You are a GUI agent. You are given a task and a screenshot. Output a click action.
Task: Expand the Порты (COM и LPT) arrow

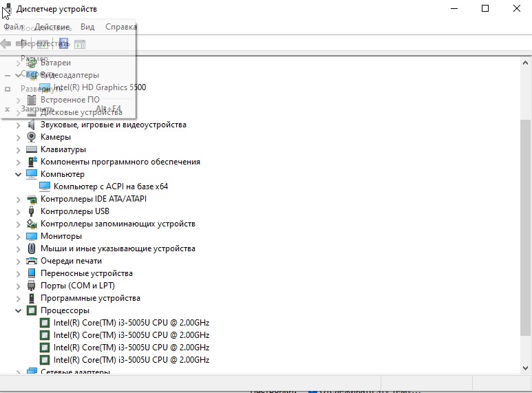click(x=19, y=286)
